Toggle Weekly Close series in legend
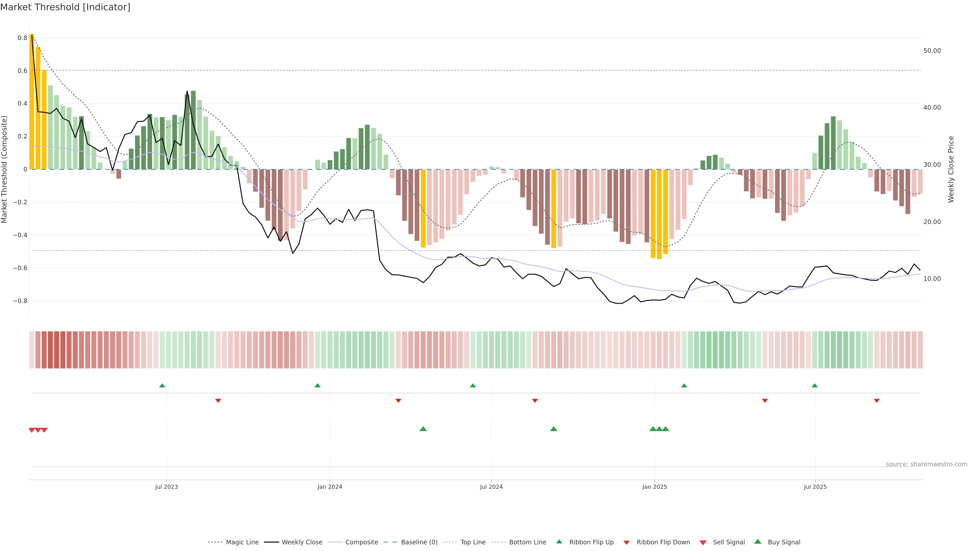Viewport: 980px width, 551px height. pos(302,542)
